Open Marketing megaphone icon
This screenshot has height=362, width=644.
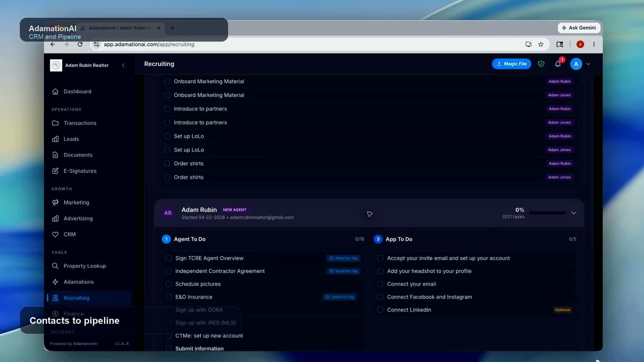pyautogui.click(x=55, y=202)
